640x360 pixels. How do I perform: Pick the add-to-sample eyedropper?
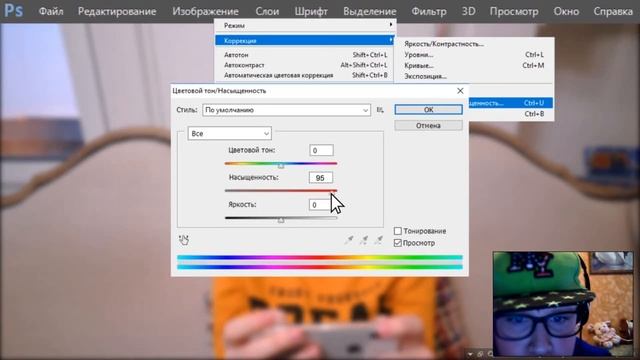364,240
